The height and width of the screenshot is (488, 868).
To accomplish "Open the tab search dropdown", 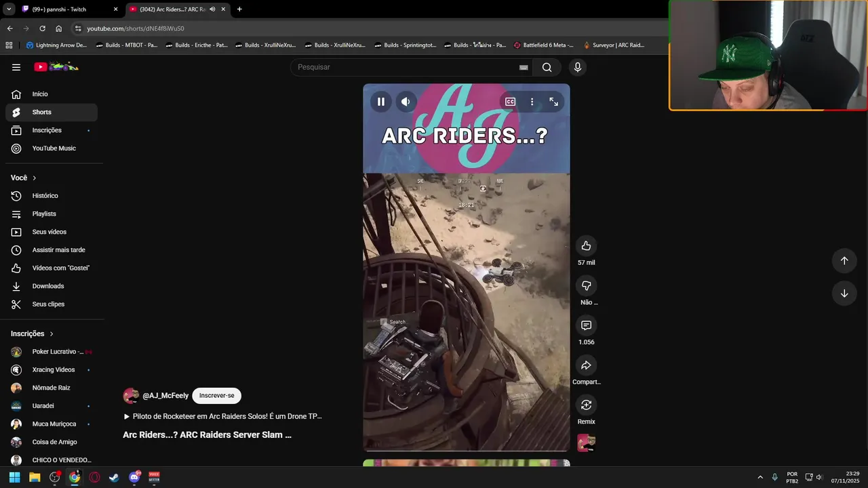I will tap(9, 9).
